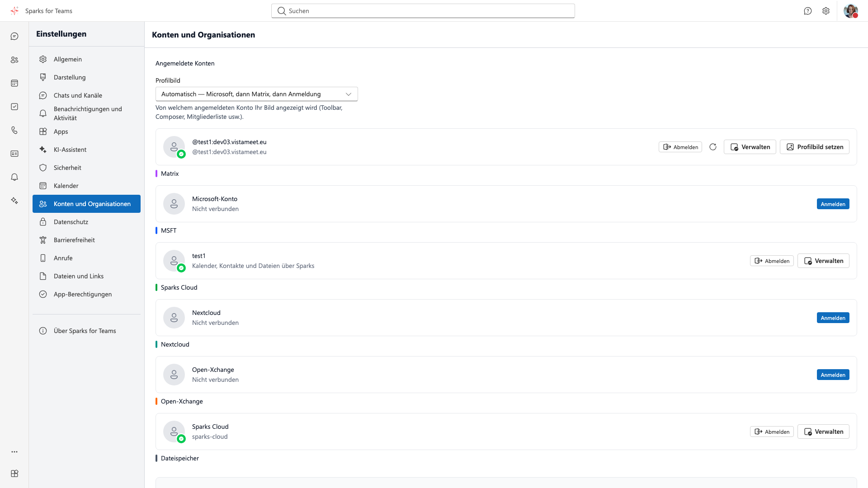
Task: Open Sicherheit settings
Action: click(x=86, y=168)
